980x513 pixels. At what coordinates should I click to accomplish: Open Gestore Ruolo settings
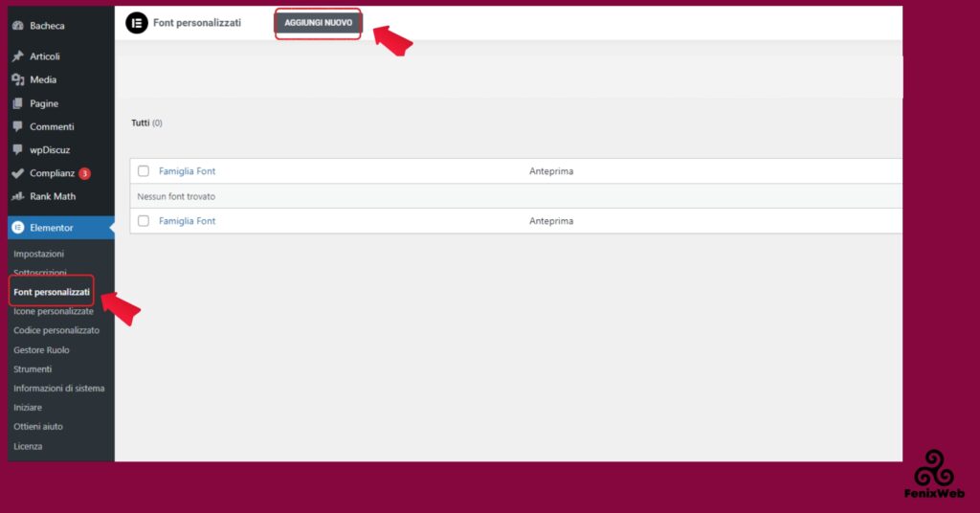coord(41,350)
